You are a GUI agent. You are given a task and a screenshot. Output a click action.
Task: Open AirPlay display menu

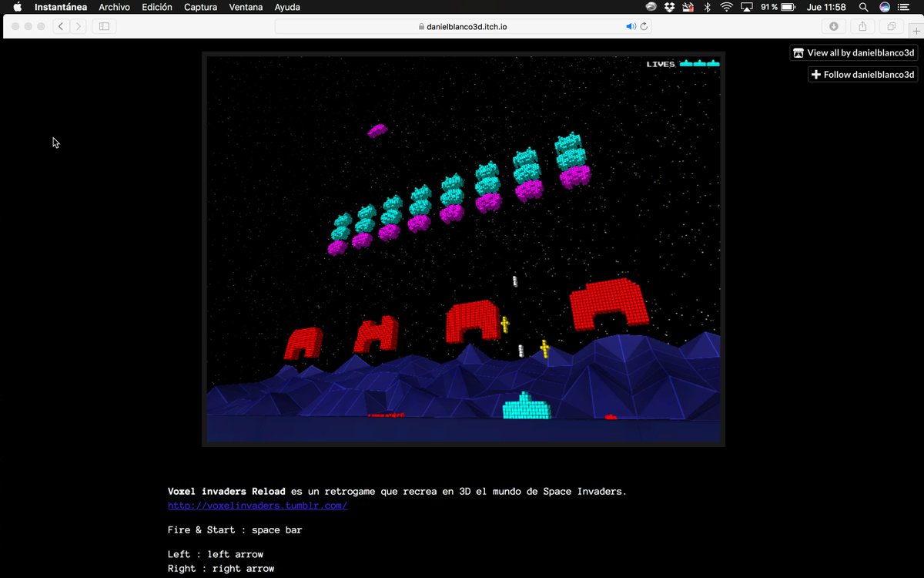pyautogui.click(x=747, y=7)
